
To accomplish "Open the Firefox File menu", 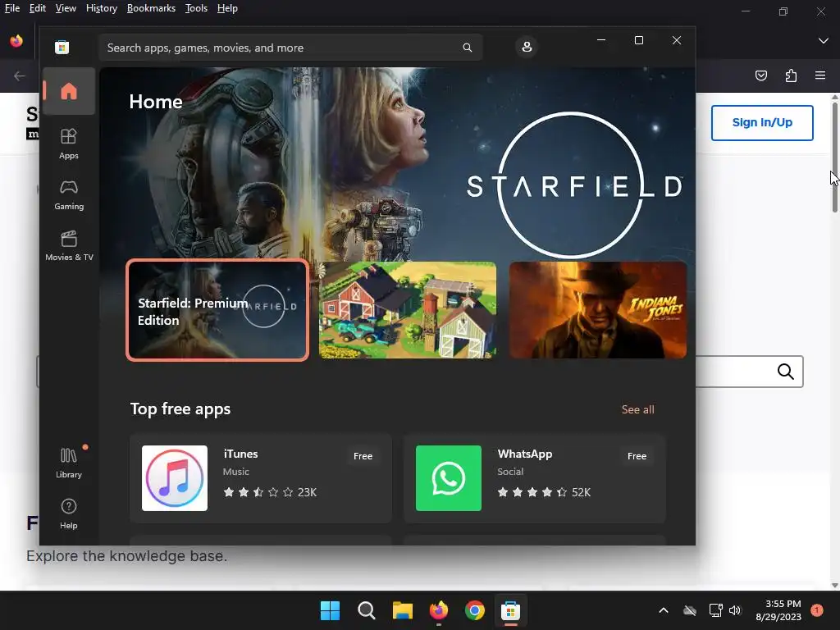I will coord(11,8).
